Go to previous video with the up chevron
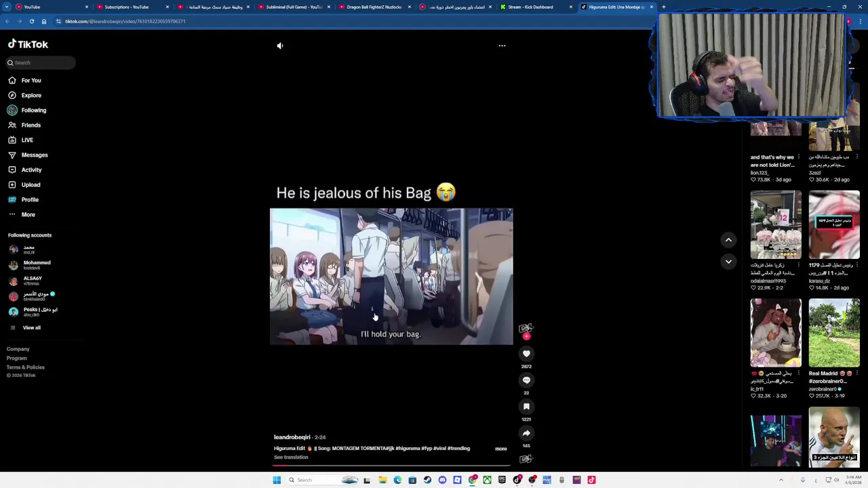The width and height of the screenshot is (868, 488). [x=728, y=240]
